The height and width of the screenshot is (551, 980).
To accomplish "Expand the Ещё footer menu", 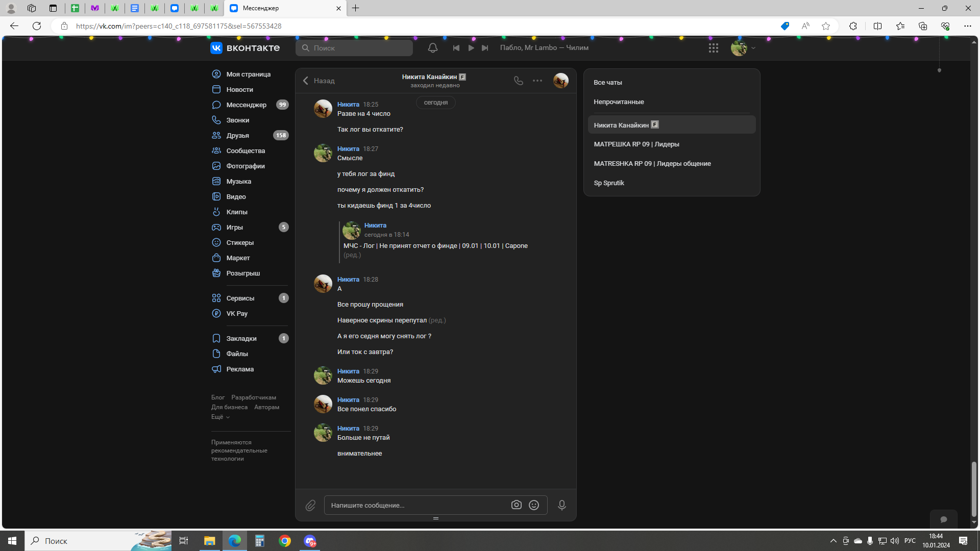I will (219, 416).
